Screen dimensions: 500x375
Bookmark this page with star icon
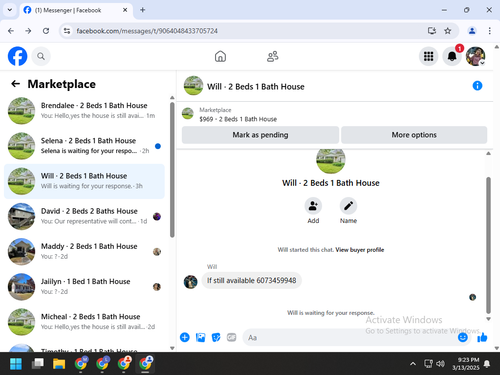click(448, 31)
